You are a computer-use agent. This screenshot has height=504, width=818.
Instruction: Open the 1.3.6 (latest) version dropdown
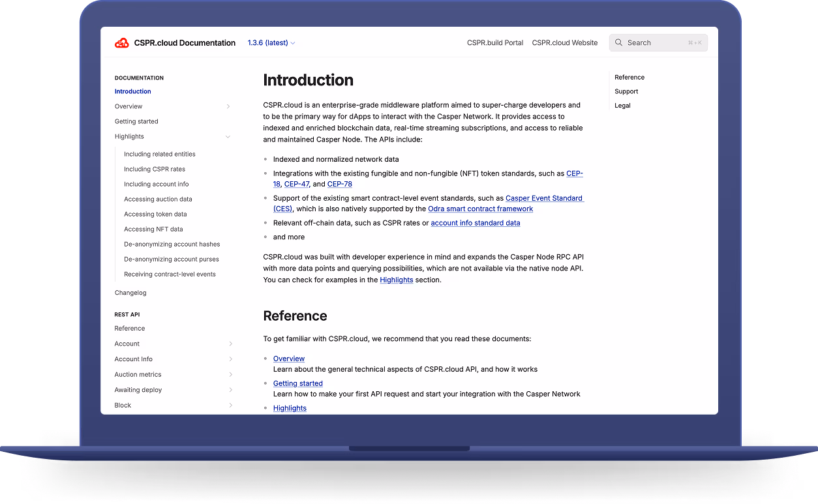(271, 43)
